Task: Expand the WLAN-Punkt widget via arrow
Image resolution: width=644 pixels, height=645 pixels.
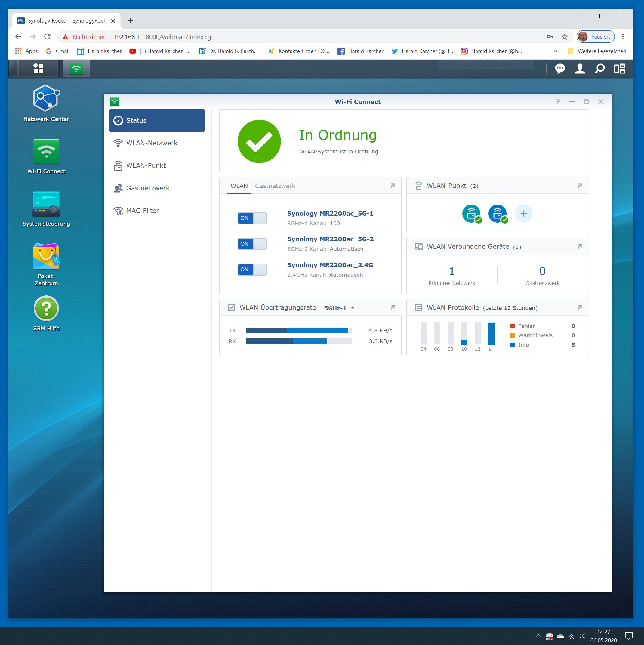Action: 580,186
